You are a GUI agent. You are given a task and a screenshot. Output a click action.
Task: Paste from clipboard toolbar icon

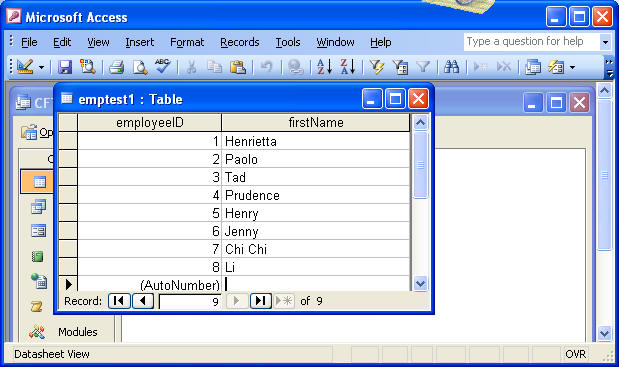point(238,67)
